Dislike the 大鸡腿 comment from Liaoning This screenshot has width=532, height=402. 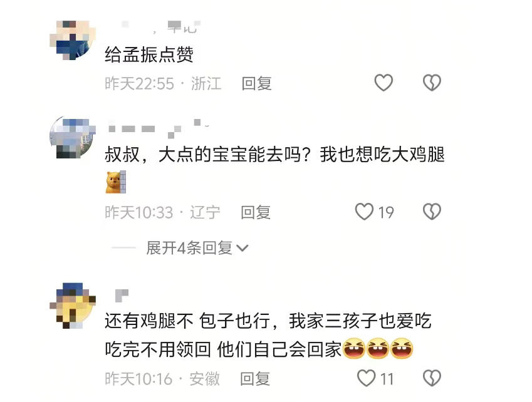point(432,212)
